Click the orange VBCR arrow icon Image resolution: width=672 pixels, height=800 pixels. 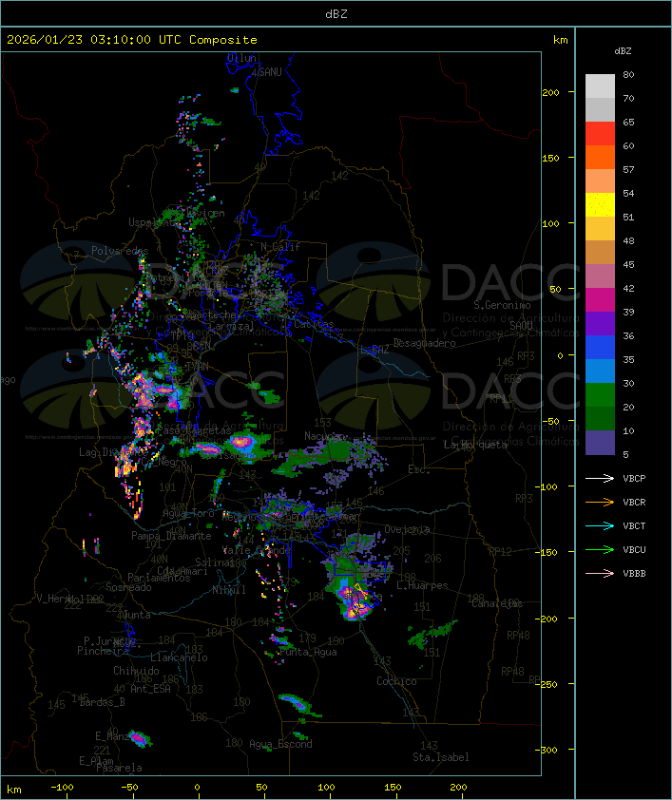pyautogui.click(x=600, y=502)
